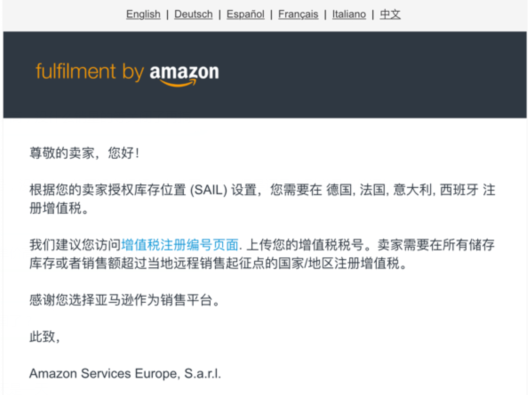Click empty area of dark header banner
The image size is (532, 395).
tap(373, 75)
